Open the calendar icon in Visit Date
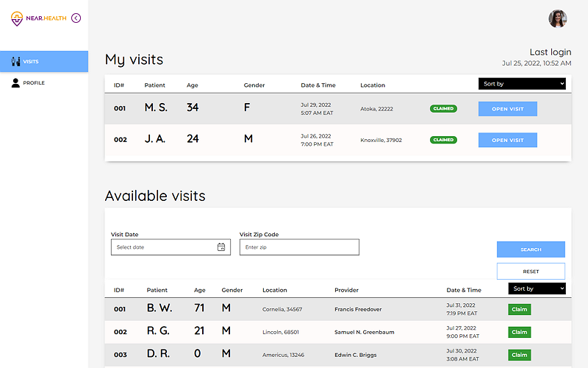588x368 pixels. click(x=221, y=247)
